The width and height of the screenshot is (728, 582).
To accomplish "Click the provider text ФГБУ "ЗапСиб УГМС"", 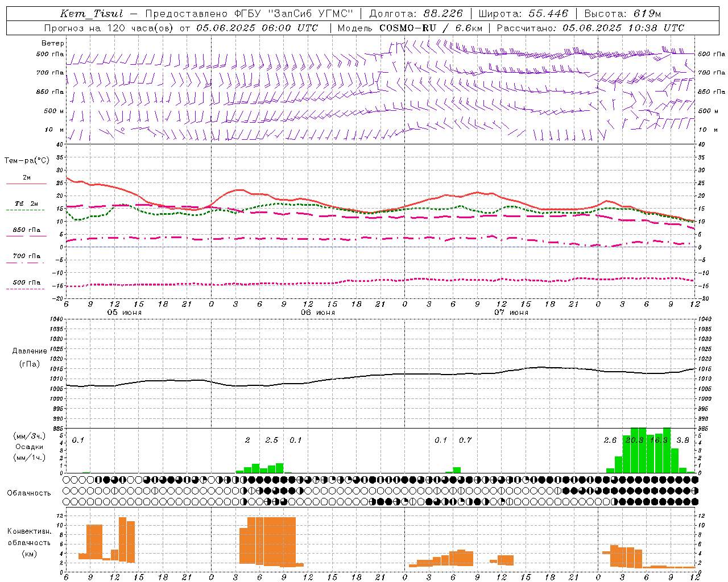I will 293,14.
